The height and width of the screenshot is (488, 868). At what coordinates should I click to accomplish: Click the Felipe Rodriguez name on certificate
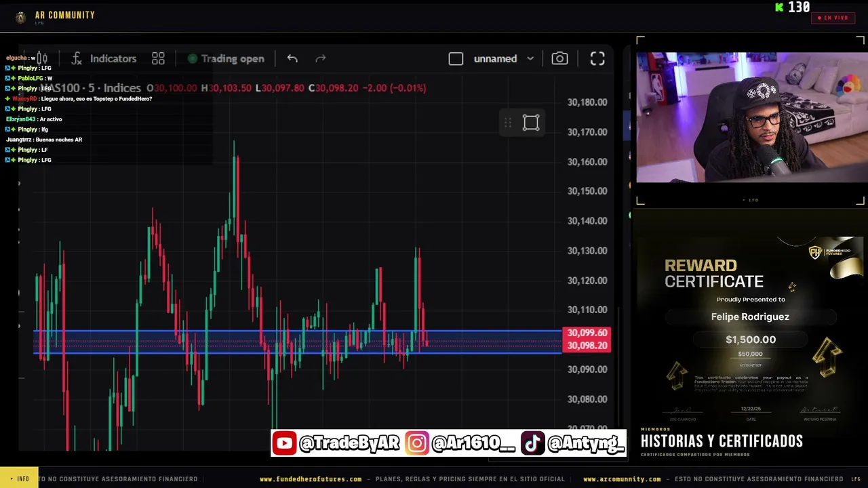click(x=750, y=317)
